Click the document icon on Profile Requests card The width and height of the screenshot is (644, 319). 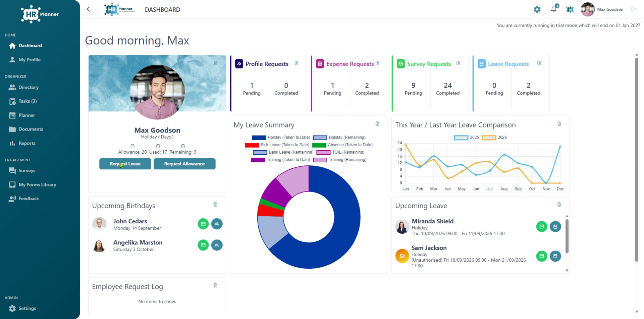pos(297,63)
